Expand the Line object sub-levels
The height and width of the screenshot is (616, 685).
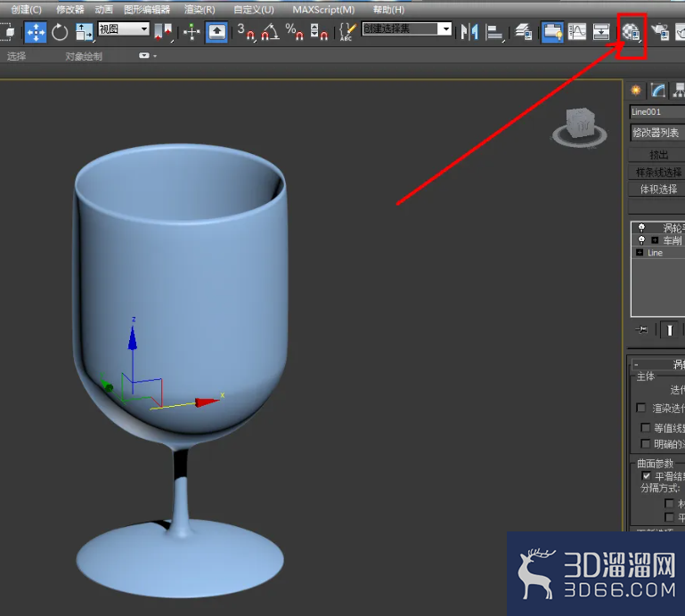tap(640, 253)
